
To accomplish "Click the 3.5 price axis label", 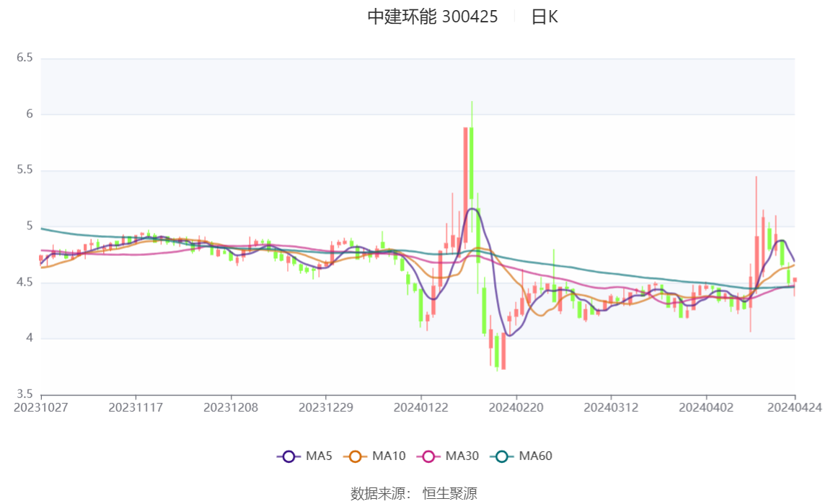I will [x=25, y=394].
